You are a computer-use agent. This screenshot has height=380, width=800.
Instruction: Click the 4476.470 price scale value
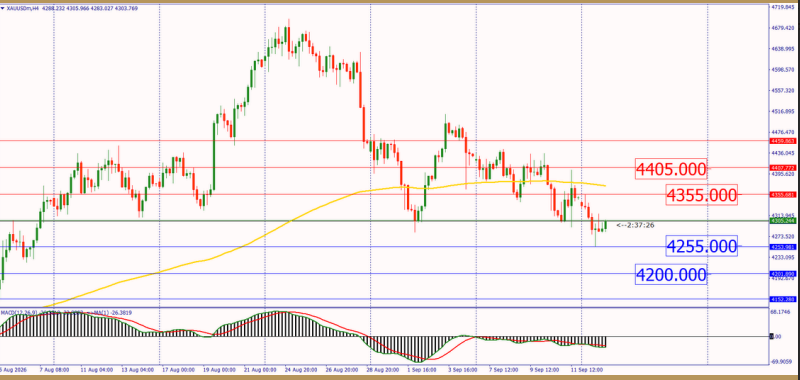pos(783,132)
